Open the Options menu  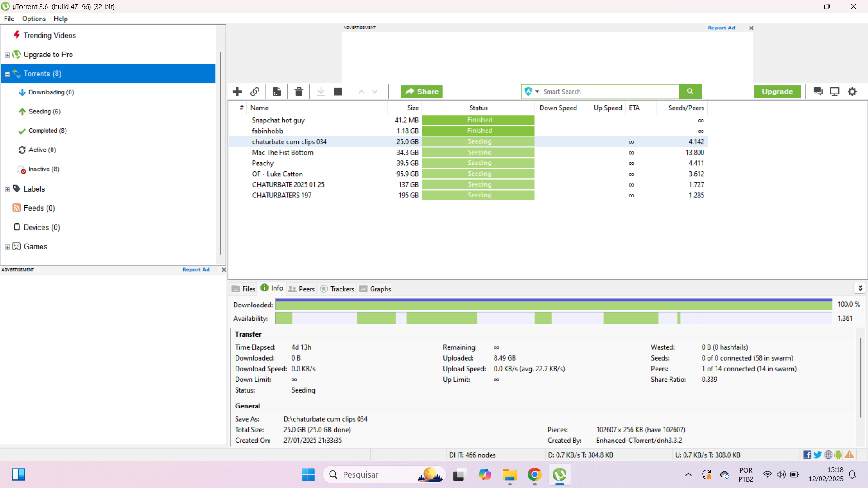[33, 19]
